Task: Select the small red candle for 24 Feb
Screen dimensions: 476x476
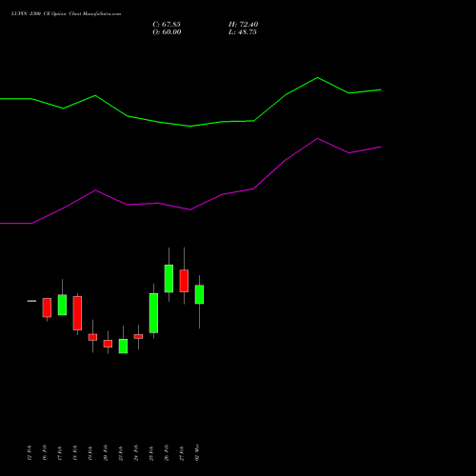Action: pos(138,336)
